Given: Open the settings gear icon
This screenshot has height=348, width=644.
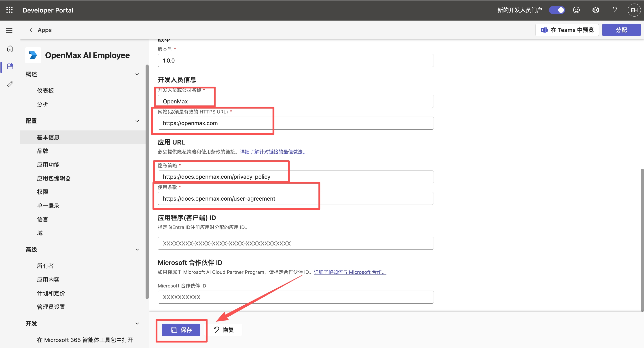Looking at the screenshot, I should click(595, 10).
